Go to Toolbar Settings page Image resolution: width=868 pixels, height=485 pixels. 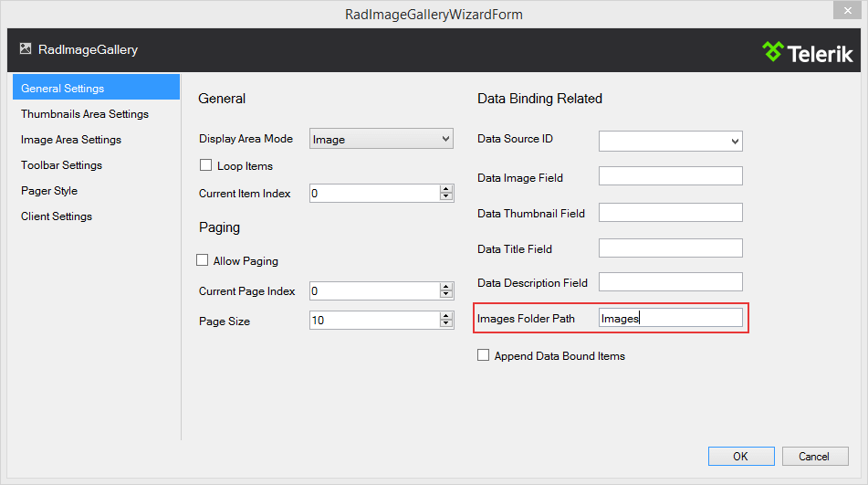tap(62, 165)
